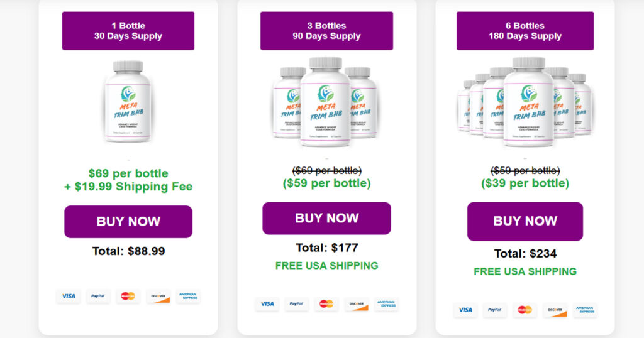Viewport: 644px width, 338px height.
Task: Click the PayPal icon in 1 Bottle card
Action: pyautogui.click(x=97, y=296)
